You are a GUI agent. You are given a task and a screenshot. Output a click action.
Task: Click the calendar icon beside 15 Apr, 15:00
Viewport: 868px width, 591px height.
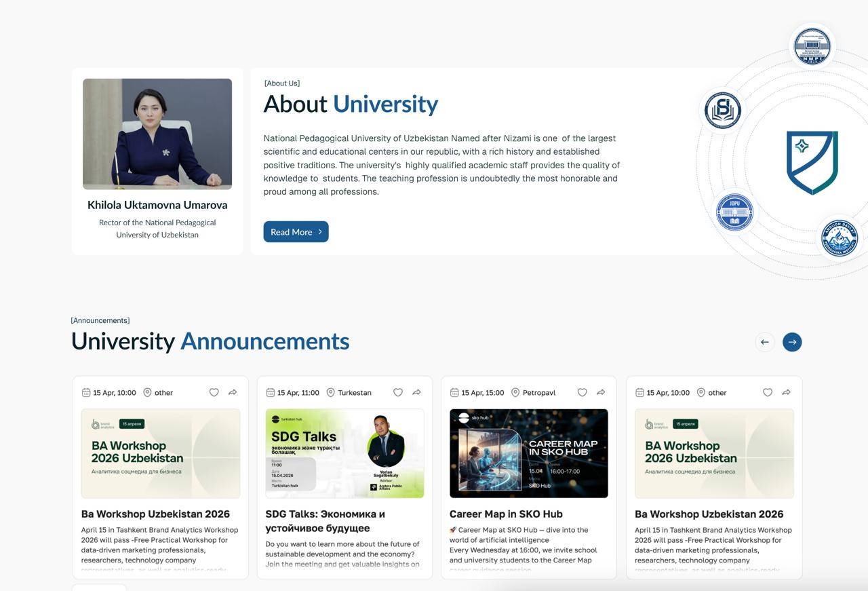[x=454, y=392]
